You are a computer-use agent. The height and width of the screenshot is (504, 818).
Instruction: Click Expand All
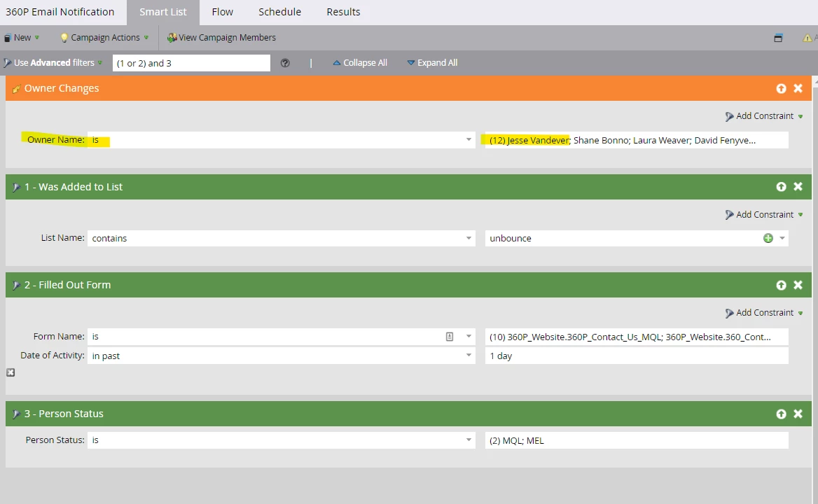[x=432, y=62]
